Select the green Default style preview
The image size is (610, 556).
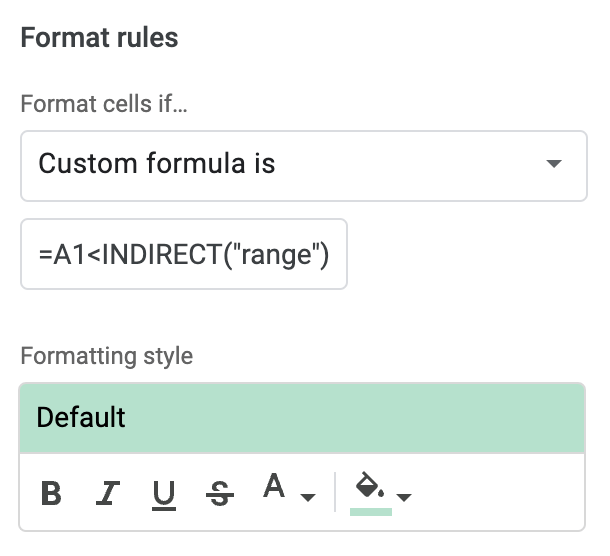pyautogui.click(x=302, y=417)
